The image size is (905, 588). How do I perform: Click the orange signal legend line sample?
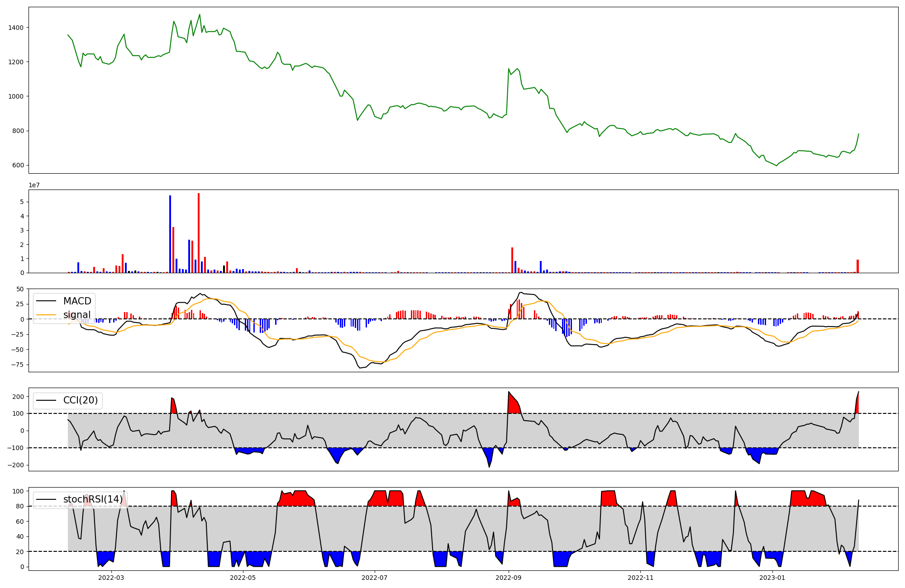pyautogui.click(x=46, y=315)
